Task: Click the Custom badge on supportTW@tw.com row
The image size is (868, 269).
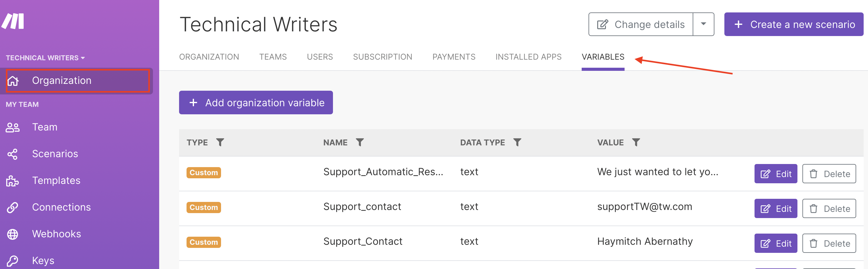Action: click(204, 207)
